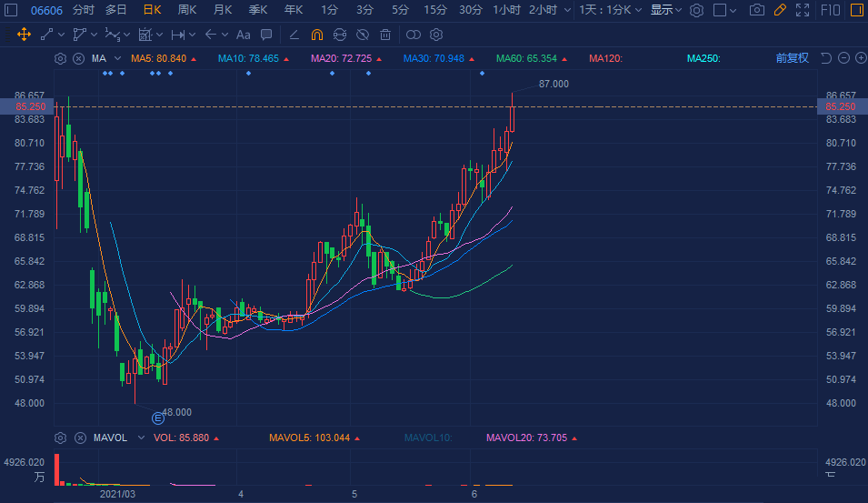Select the angled line drawing tool
Viewport: 868px width, 503px height.
click(x=294, y=35)
